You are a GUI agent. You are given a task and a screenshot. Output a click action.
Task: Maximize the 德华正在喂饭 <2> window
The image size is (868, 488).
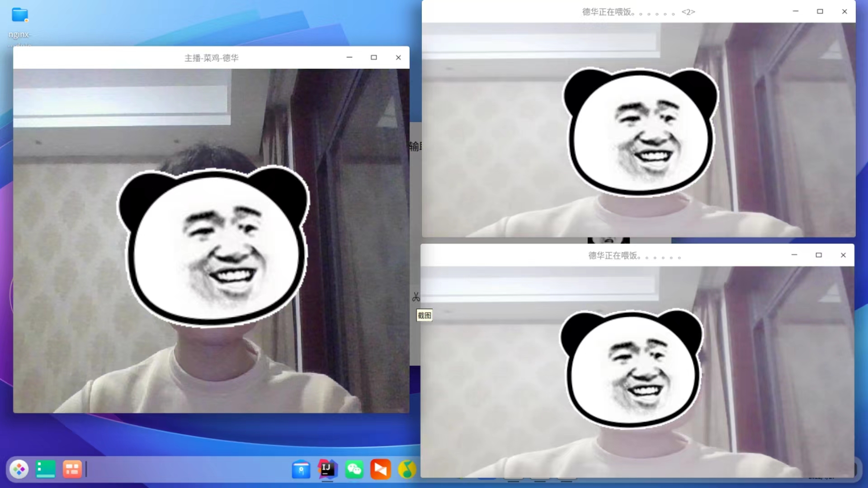pyautogui.click(x=820, y=11)
